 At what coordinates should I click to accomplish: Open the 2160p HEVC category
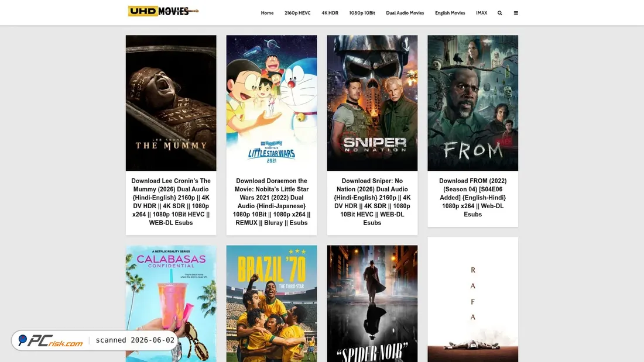pyautogui.click(x=297, y=13)
